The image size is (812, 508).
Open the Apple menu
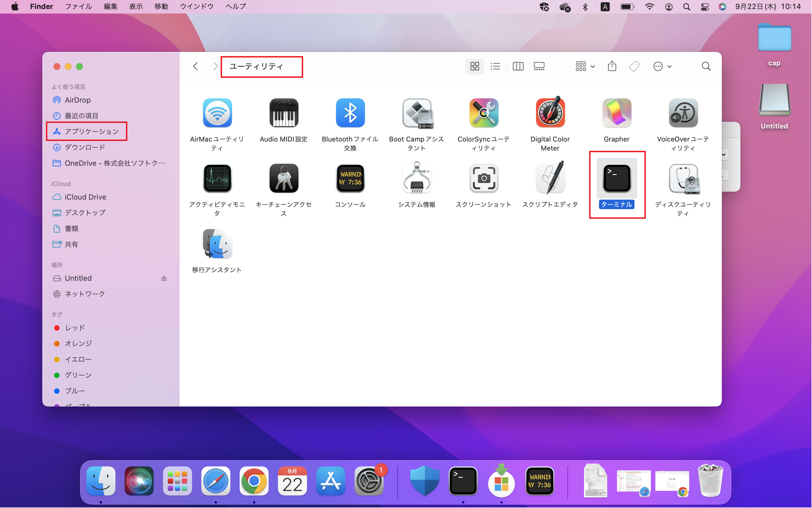(x=15, y=6)
